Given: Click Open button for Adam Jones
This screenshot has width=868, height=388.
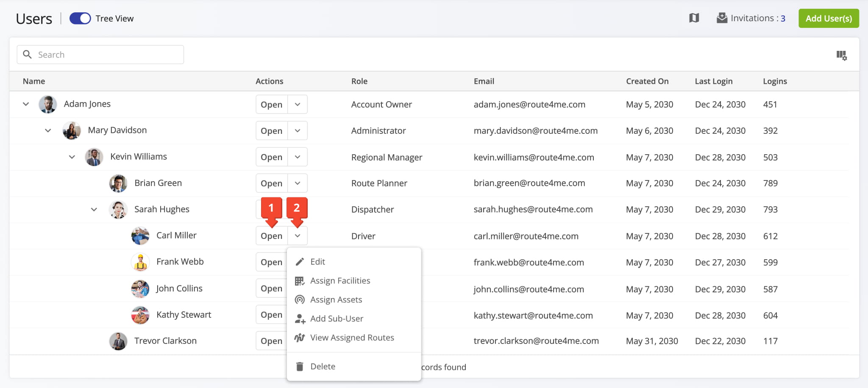Looking at the screenshot, I should point(272,104).
